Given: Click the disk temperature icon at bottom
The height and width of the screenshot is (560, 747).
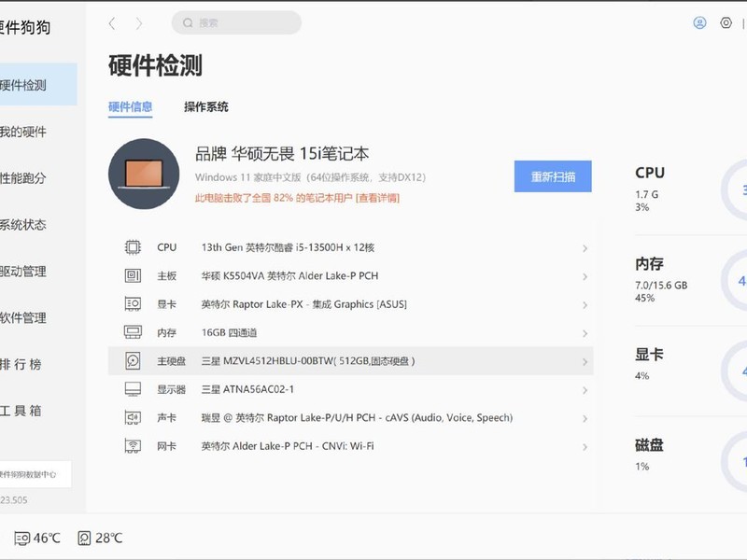Looking at the screenshot, I should 84,539.
